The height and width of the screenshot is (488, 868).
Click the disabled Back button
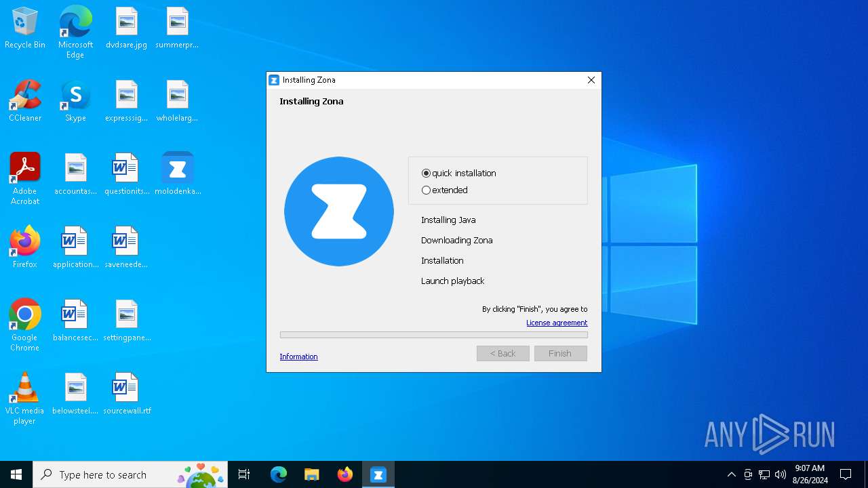(503, 353)
